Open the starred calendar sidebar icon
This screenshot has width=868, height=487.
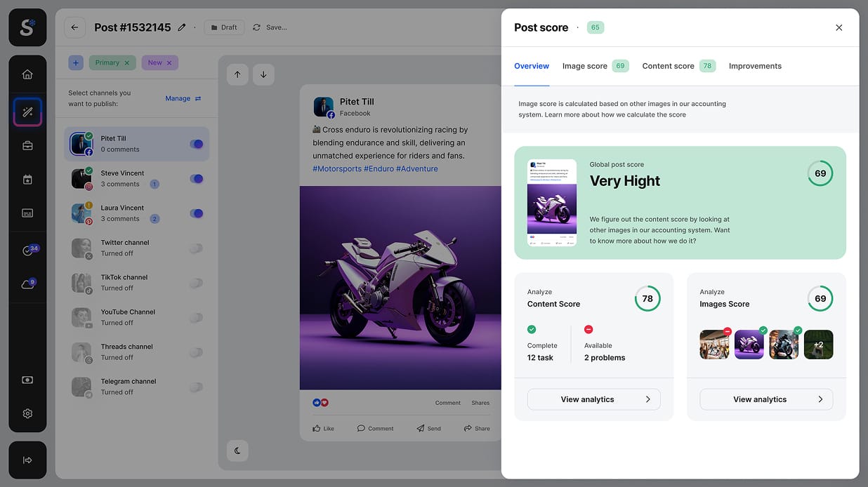pos(27,180)
